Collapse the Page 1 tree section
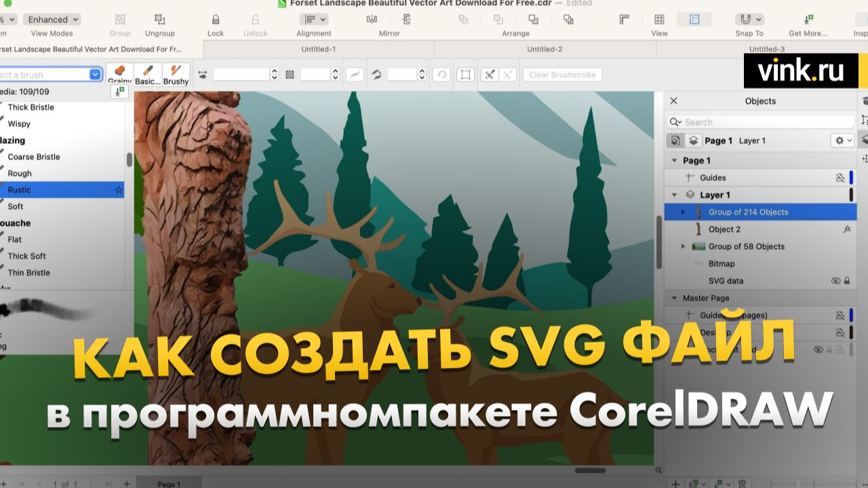The image size is (868, 488). pos(674,161)
